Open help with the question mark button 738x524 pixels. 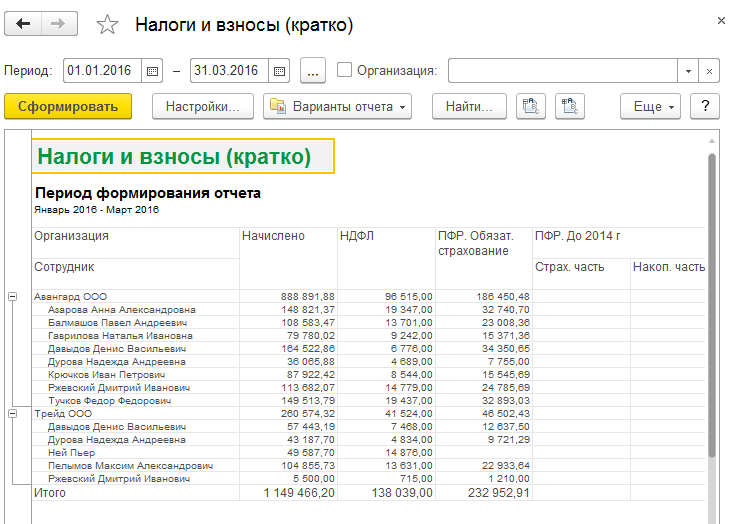(705, 106)
